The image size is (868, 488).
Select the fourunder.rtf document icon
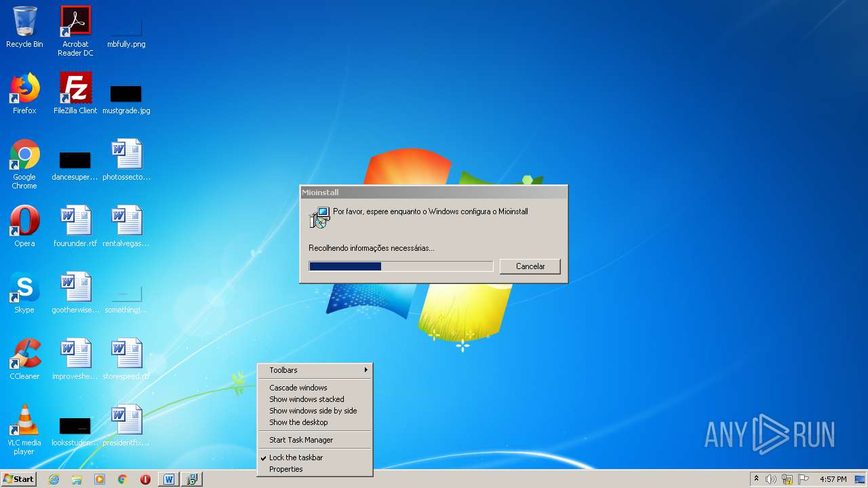click(x=75, y=226)
